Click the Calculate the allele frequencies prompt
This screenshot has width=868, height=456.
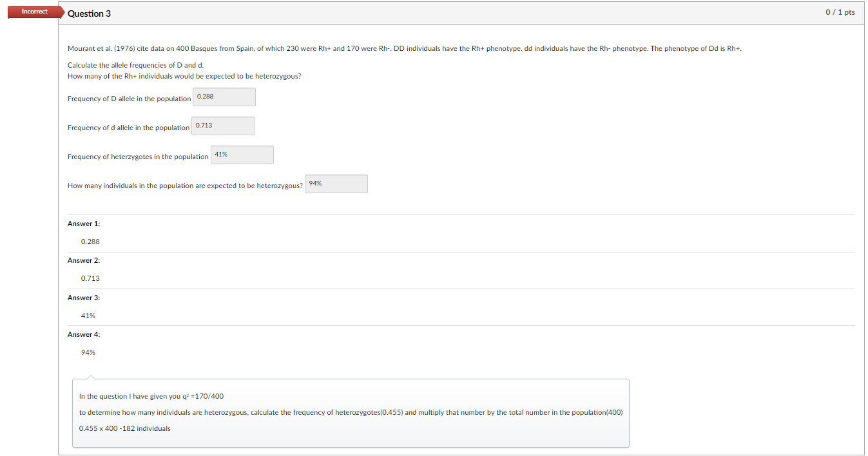coord(134,64)
